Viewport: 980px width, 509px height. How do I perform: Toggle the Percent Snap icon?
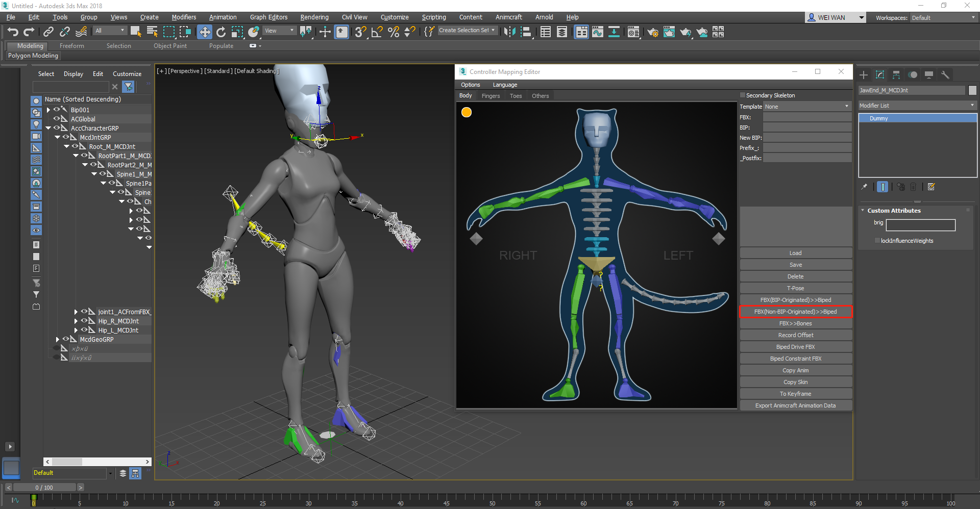point(393,32)
